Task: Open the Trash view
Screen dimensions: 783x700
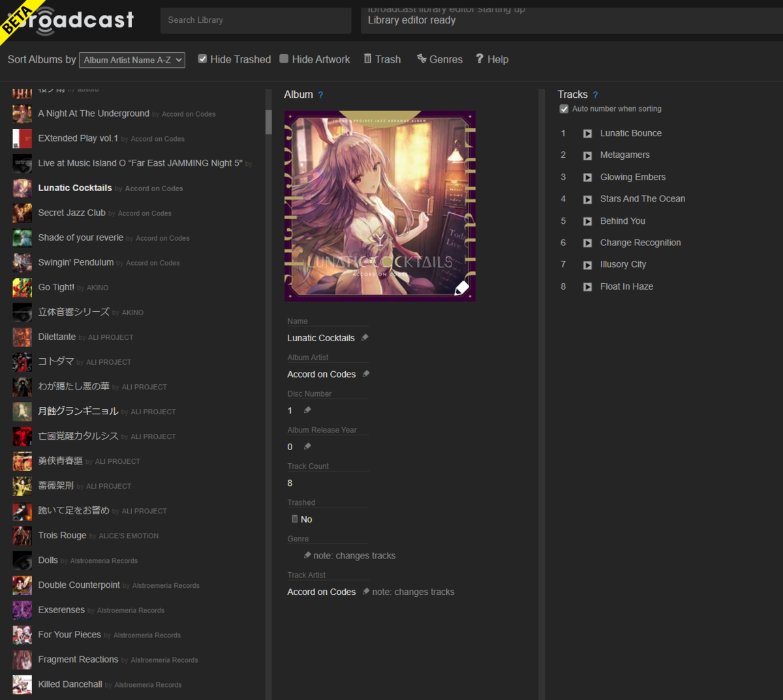Action: coord(382,59)
